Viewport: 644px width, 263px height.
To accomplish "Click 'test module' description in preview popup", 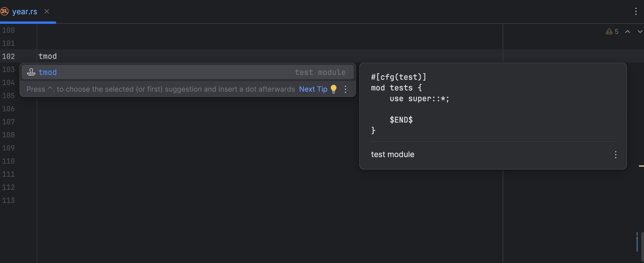I will click(x=393, y=154).
